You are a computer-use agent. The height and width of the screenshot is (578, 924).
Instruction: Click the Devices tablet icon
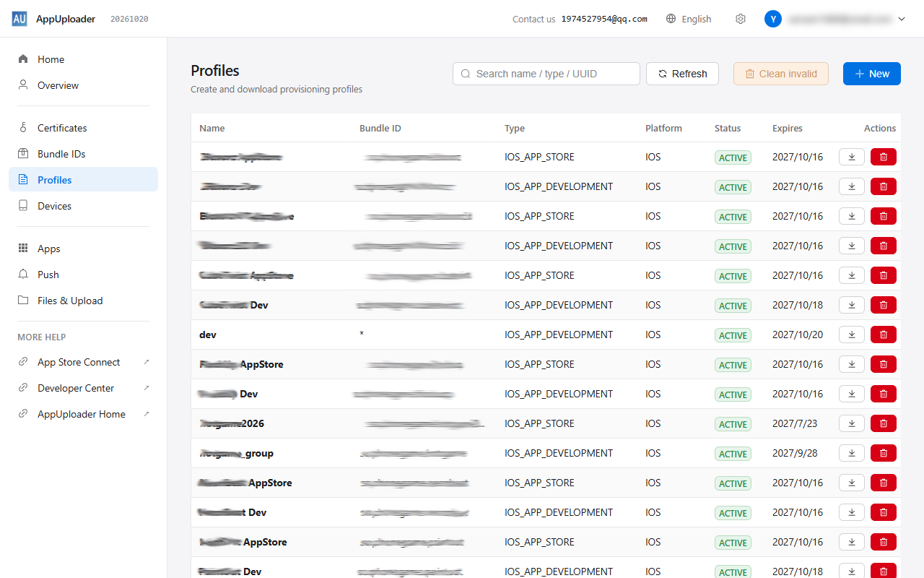coord(23,206)
